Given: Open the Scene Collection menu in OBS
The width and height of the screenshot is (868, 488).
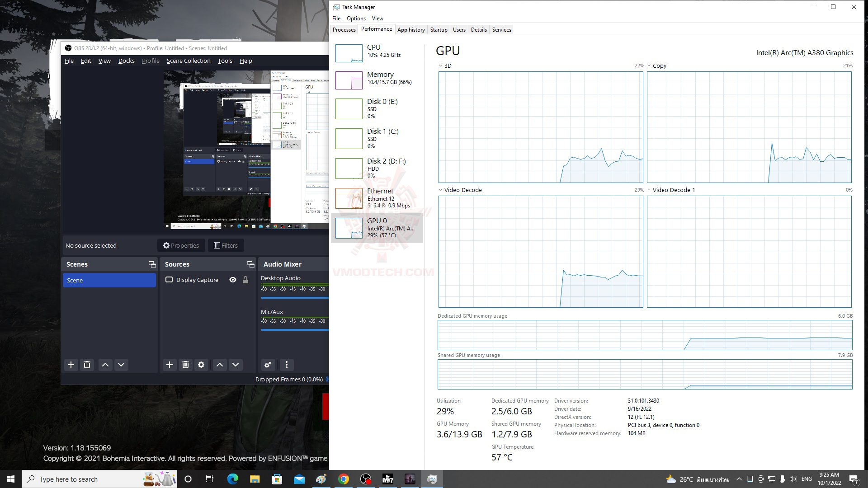Looking at the screenshot, I should coord(189,61).
